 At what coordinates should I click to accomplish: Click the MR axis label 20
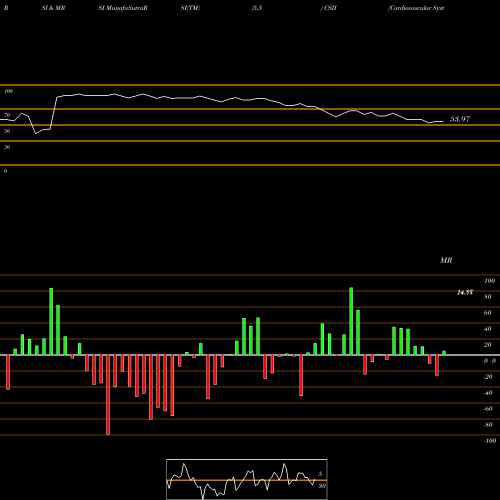(488, 345)
